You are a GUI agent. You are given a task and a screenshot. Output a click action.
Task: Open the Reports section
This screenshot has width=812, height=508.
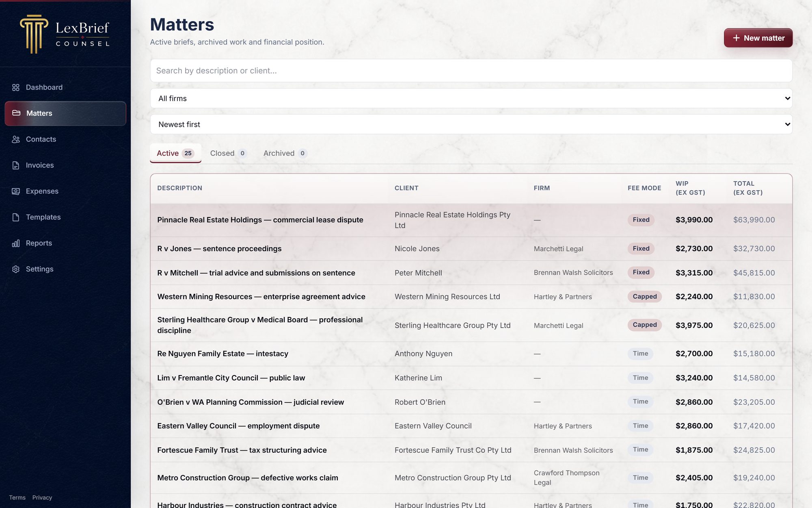pos(65,243)
